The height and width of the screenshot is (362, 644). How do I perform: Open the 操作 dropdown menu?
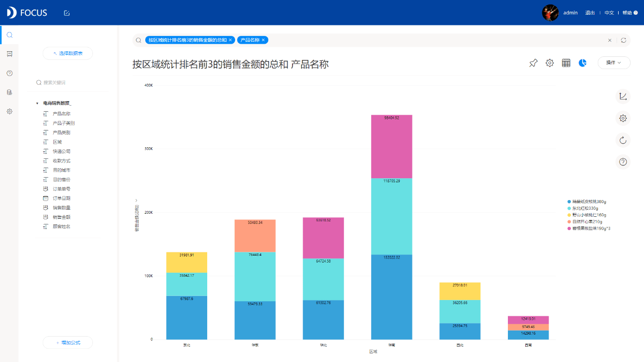614,62
